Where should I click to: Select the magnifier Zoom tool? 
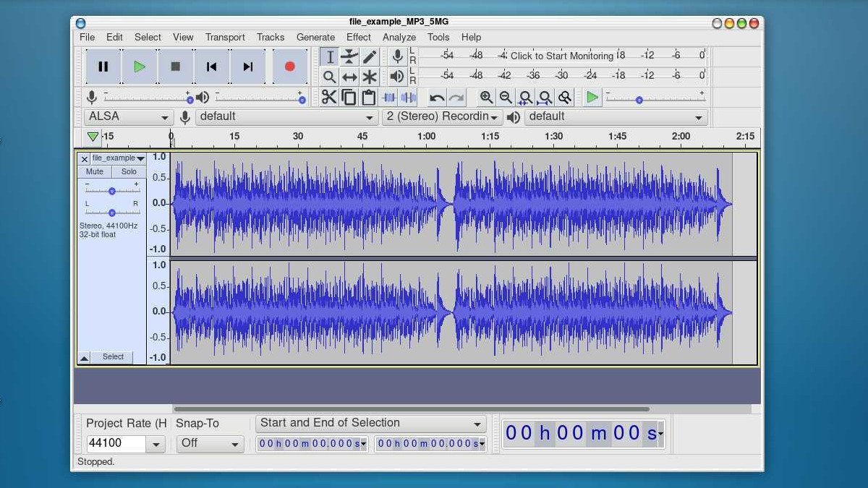pyautogui.click(x=330, y=77)
